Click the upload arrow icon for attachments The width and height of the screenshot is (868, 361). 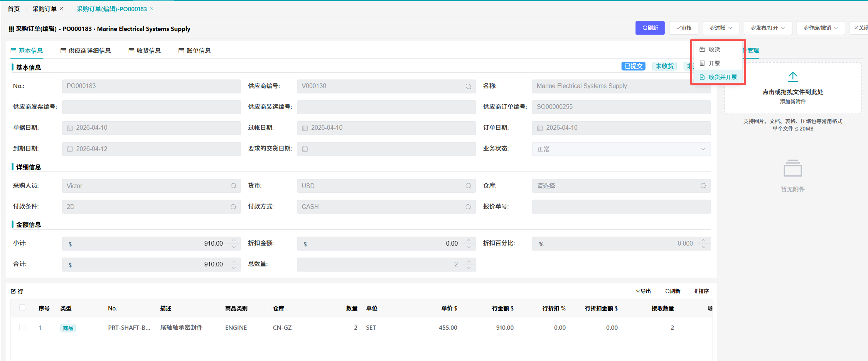(792, 76)
